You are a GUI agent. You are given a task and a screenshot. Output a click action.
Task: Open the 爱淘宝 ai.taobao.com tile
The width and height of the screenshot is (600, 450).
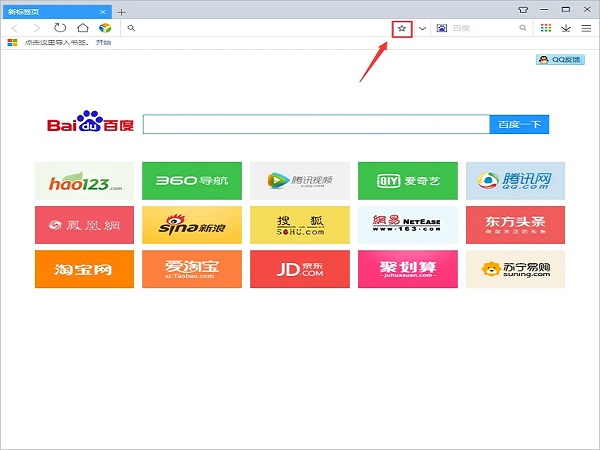[192, 269]
